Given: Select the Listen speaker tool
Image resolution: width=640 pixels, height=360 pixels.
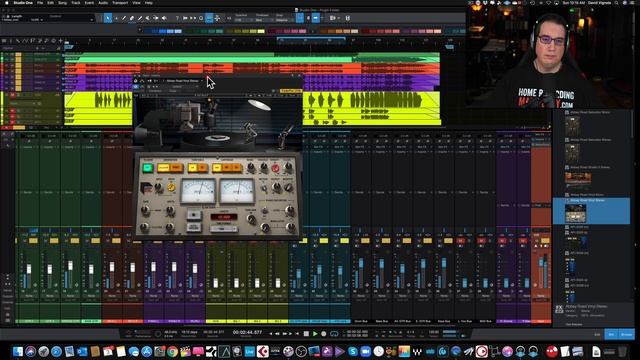Looking at the screenshot, I should [x=164, y=18].
